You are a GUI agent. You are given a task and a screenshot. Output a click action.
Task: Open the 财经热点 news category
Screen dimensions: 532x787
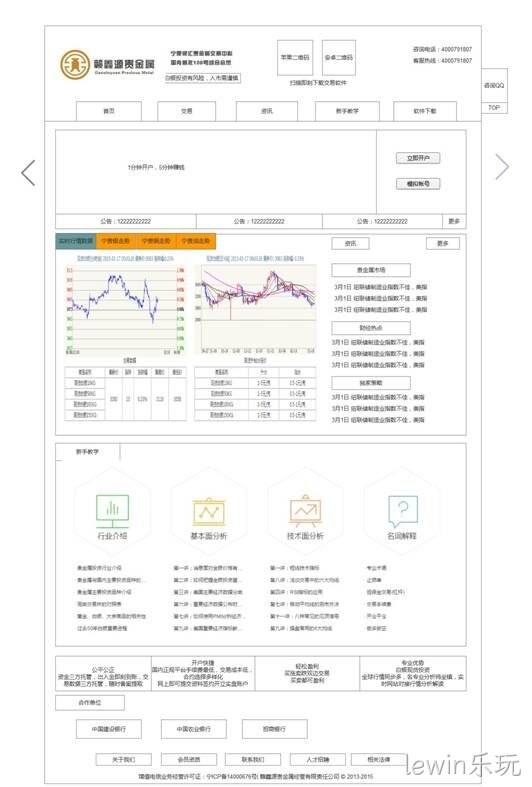pos(371,328)
